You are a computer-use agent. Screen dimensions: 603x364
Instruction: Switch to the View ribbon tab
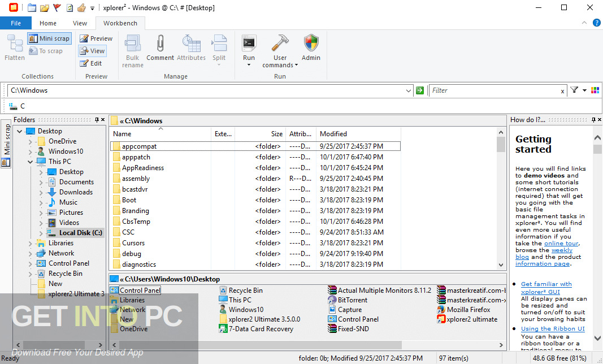[80, 23]
